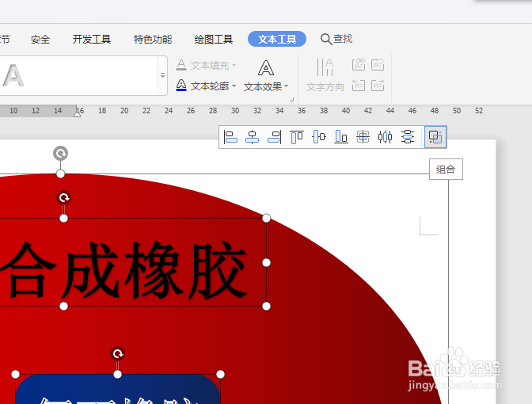The image size is (532, 404).
Task: Click the 查找 search button
Action: point(336,39)
